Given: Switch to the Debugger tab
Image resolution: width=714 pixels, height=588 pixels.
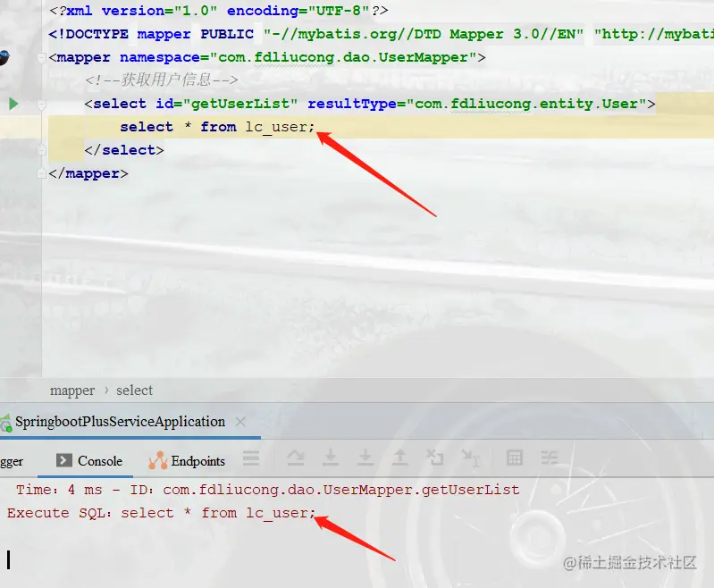Looking at the screenshot, I should 12,461.
